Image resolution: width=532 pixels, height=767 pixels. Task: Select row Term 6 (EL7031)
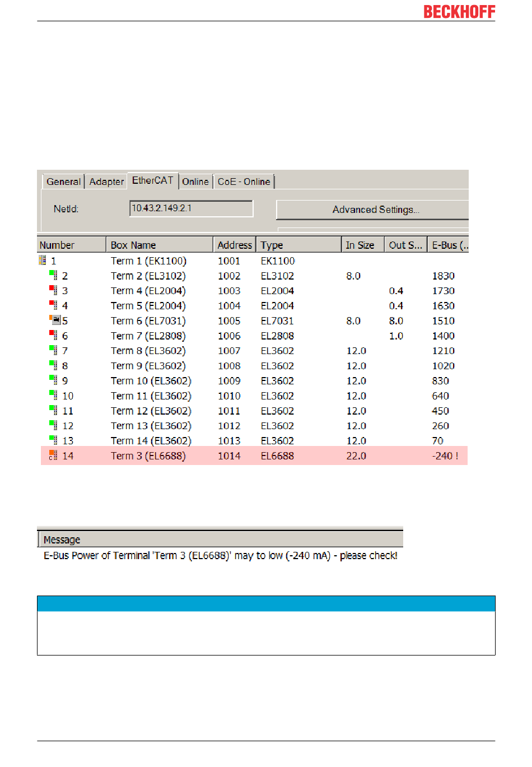tap(253, 320)
